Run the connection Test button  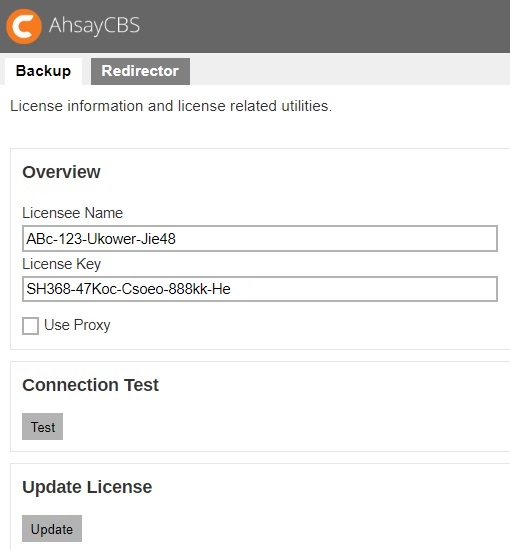[x=42, y=427]
